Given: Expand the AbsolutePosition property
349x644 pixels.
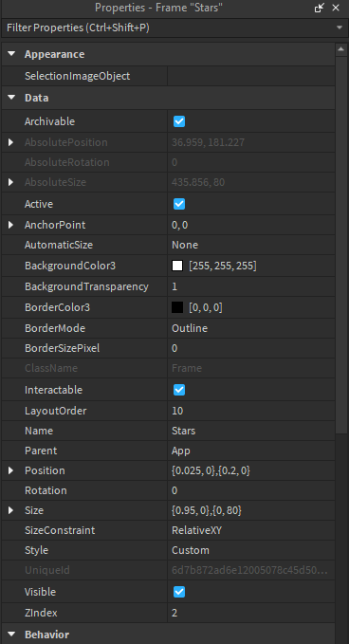Looking at the screenshot, I should [x=11, y=142].
